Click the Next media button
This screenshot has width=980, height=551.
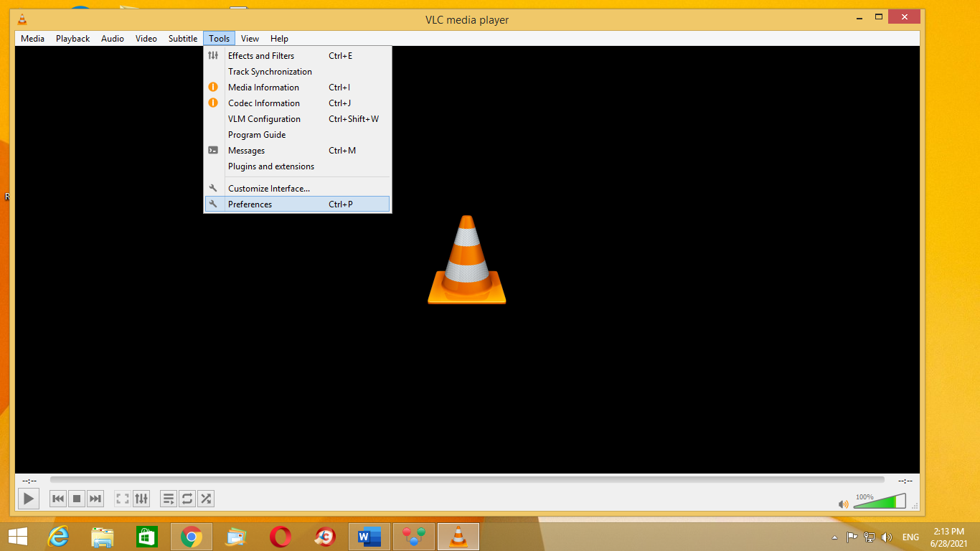[95, 498]
